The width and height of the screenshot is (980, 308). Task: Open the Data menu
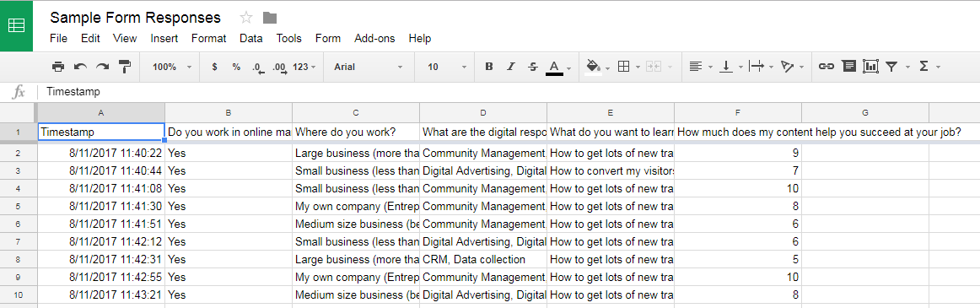click(x=250, y=39)
